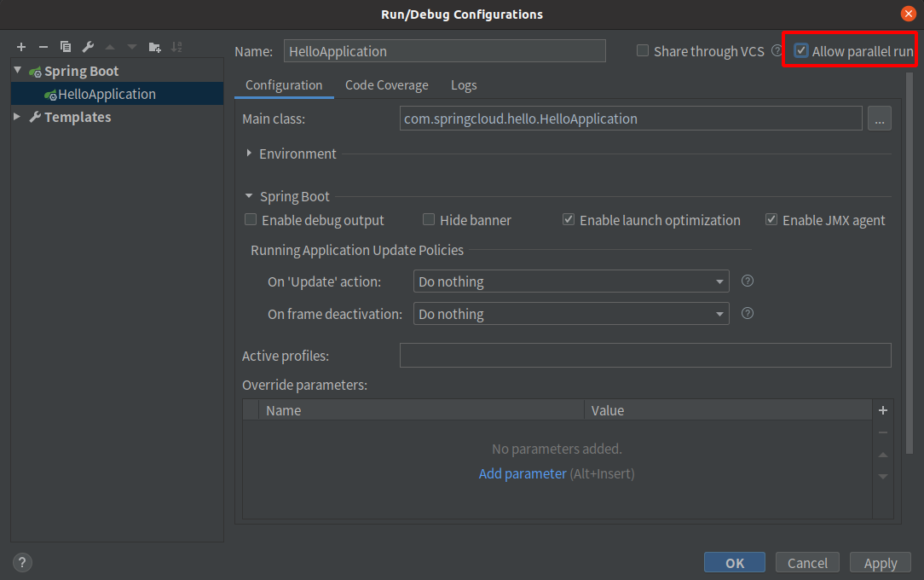The height and width of the screenshot is (580, 924).
Task: Copy the selected configuration
Action: point(66,47)
